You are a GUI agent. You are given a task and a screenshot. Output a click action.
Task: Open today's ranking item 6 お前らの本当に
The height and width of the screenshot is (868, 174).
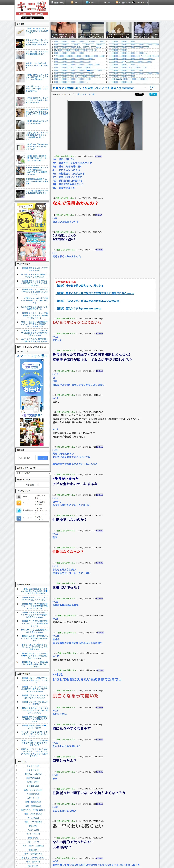click(x=35, y=308)
